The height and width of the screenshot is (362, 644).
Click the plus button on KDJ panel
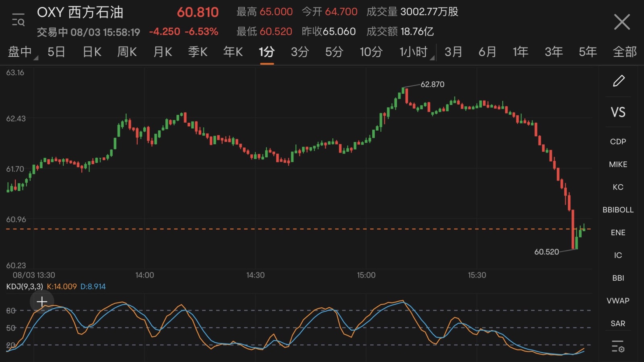(42, 302)
